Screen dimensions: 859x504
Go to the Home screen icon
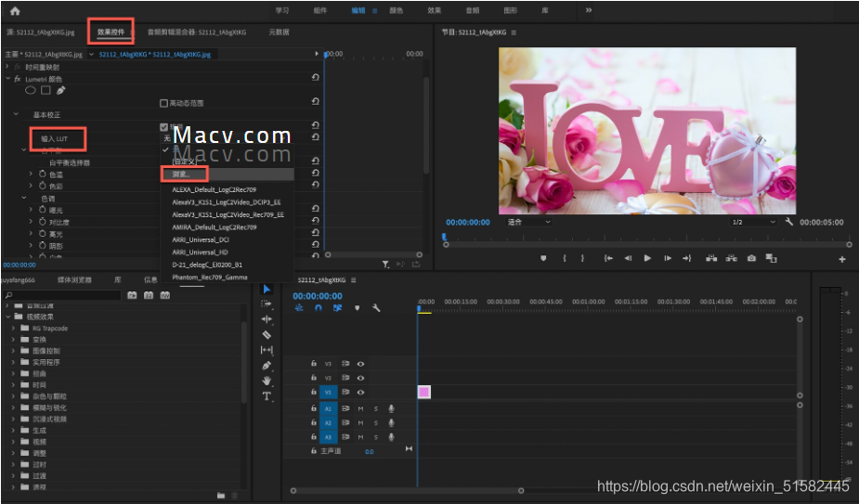coord(15,10)
